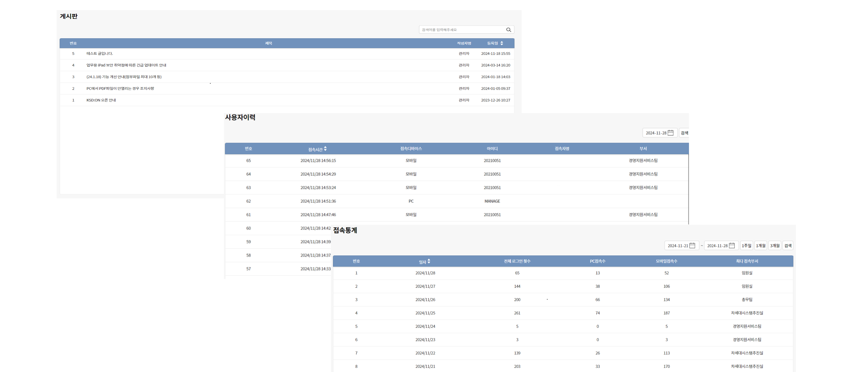Image resolution: width=868 pixels, height=372 pixels.
Task: Open the KSD:ON 오픈 안내 post
Action: (101, 100)
